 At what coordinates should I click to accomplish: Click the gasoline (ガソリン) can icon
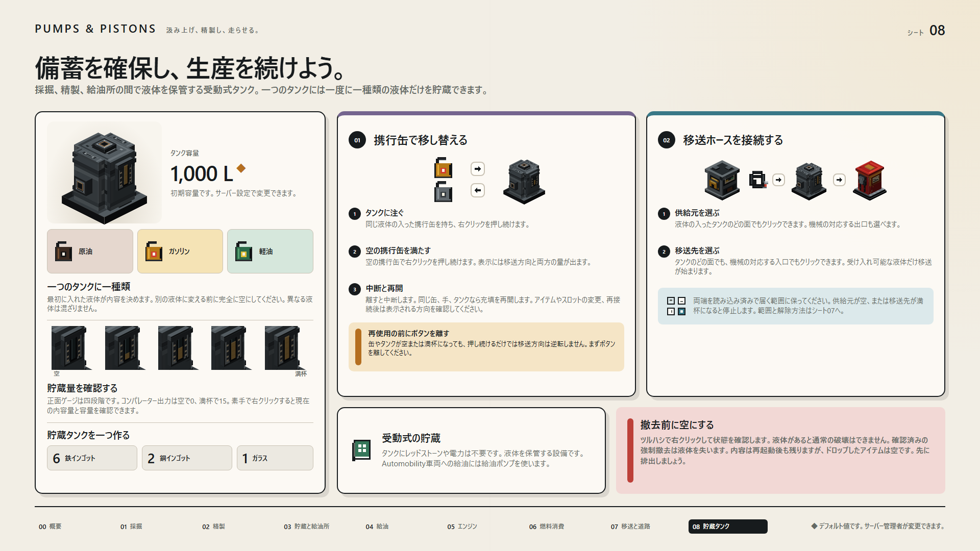click(x=154, y=251)
